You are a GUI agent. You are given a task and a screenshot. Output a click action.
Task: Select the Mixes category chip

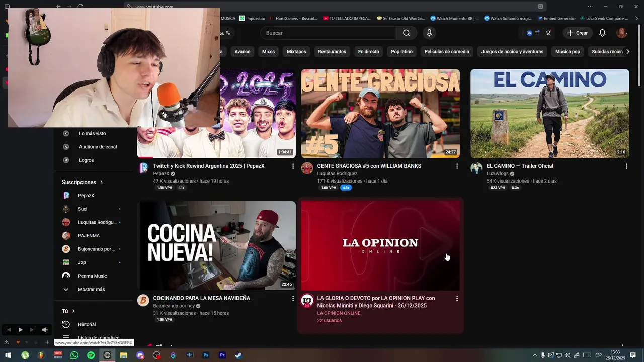pos(268,52)
